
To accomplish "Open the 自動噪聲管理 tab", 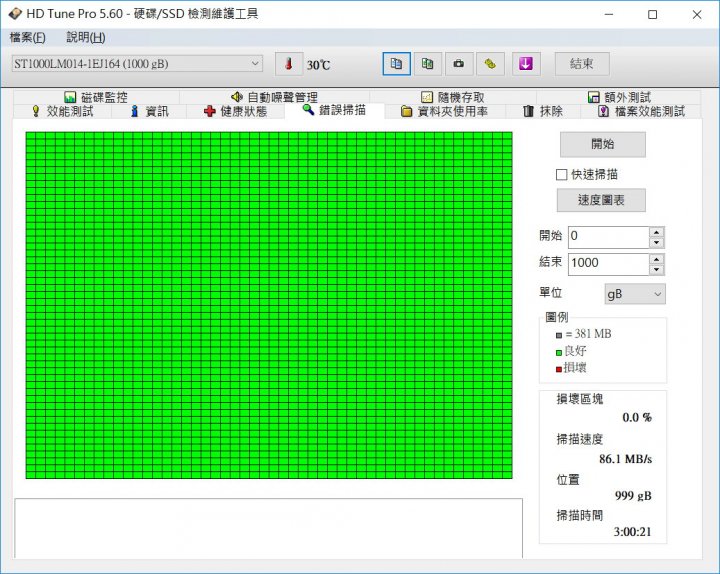I will click(274, 97).
